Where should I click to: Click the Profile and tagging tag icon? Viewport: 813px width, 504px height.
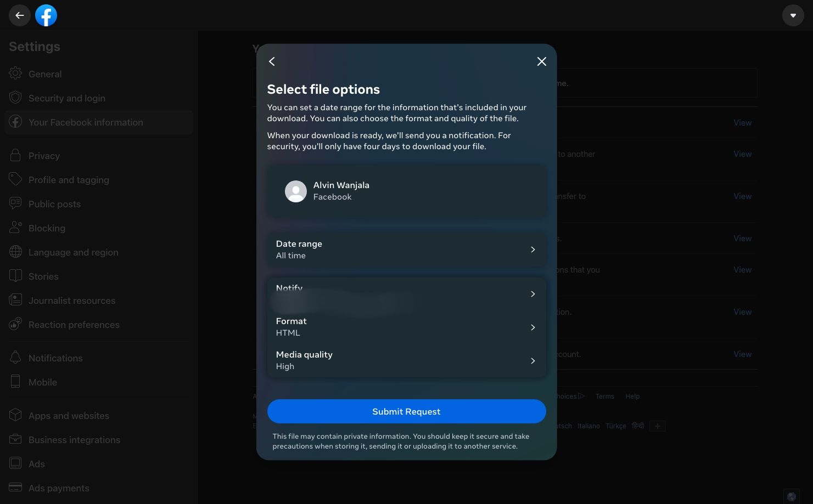[15, 179]
